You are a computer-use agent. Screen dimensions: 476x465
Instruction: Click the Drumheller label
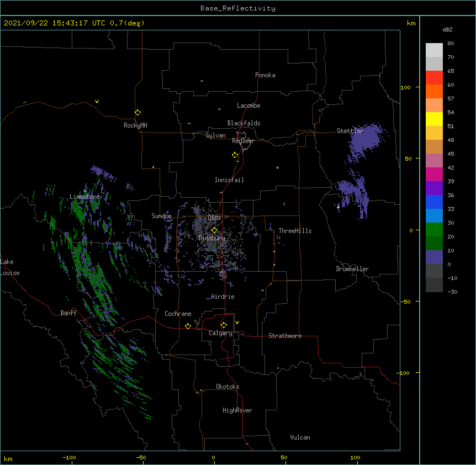click(x=352, y=269)
